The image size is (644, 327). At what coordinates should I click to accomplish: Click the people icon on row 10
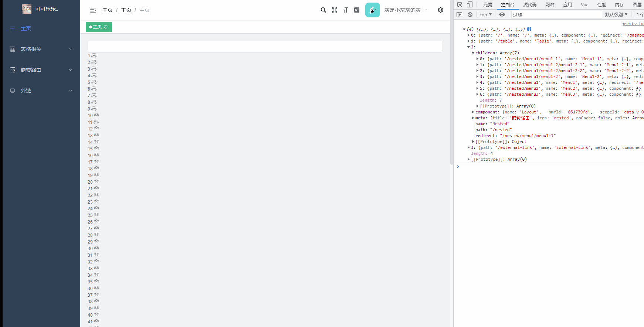[x=96, y=115]
